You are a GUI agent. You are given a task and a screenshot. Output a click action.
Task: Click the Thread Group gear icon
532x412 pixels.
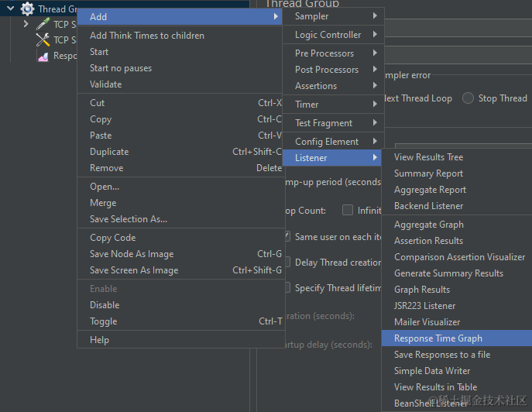(27, 9)
